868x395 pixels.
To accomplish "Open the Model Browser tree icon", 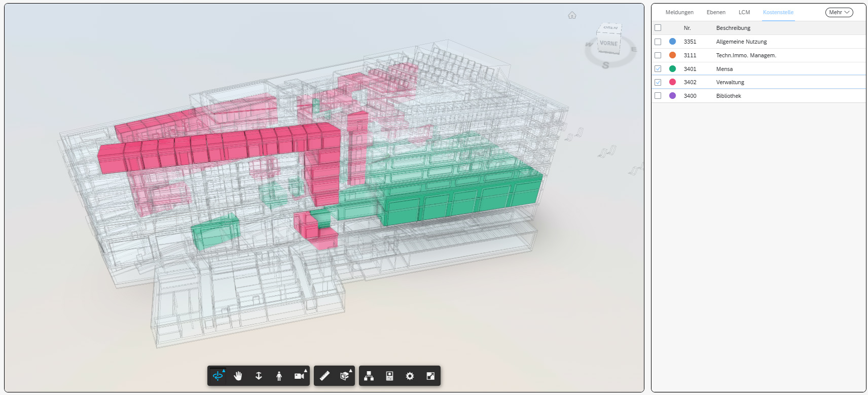I will (369, 376).
